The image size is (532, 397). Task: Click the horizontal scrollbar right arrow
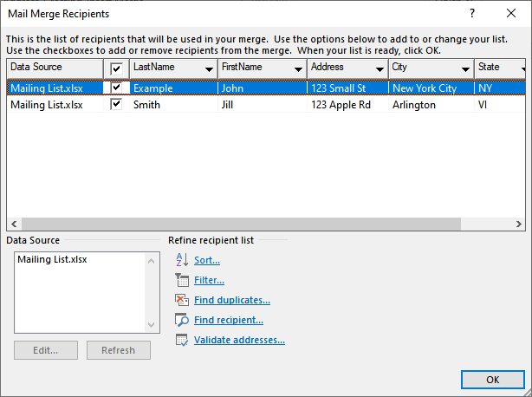point(518,224)
